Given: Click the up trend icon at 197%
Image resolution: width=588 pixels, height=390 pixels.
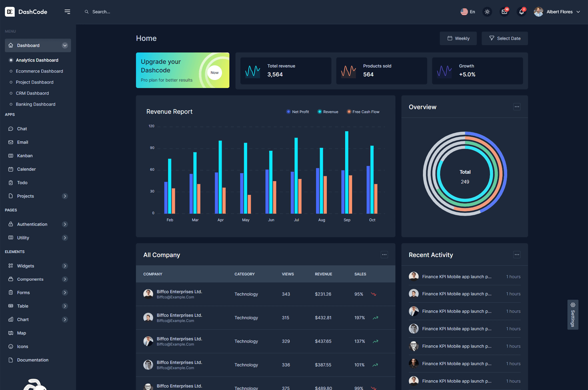Looking at the screenshot, I should pyautogui.click(x=375, y=318).
